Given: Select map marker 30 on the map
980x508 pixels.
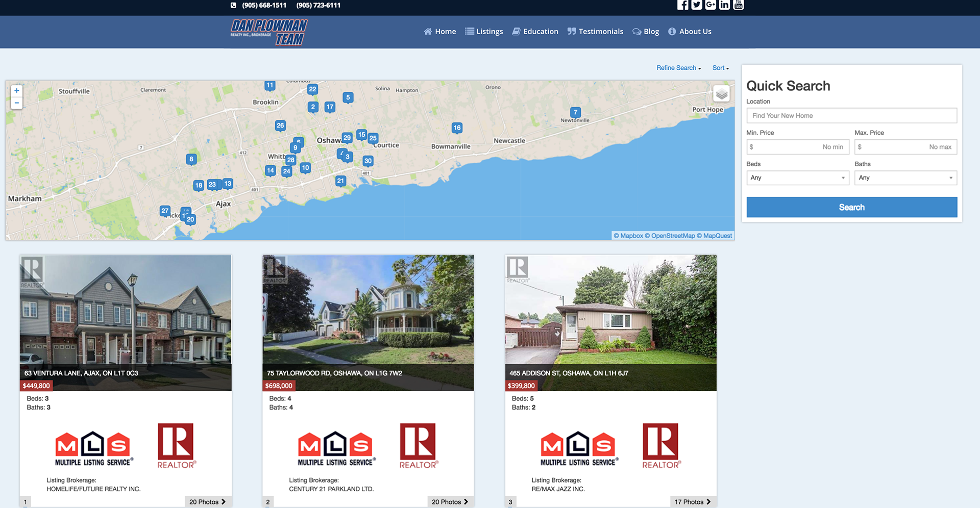Looking at the screenshot, I should tap(368, 161).
